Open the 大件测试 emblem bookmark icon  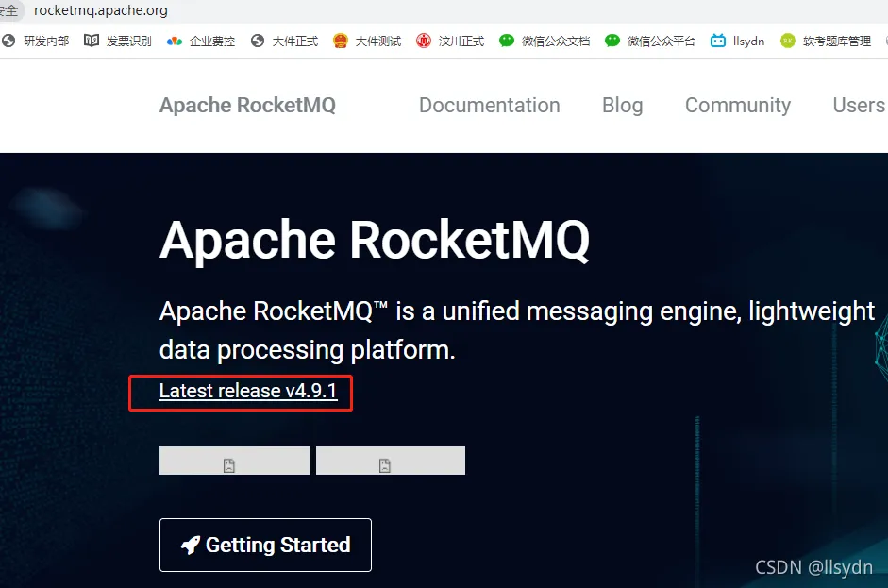[x=341, y=41]
